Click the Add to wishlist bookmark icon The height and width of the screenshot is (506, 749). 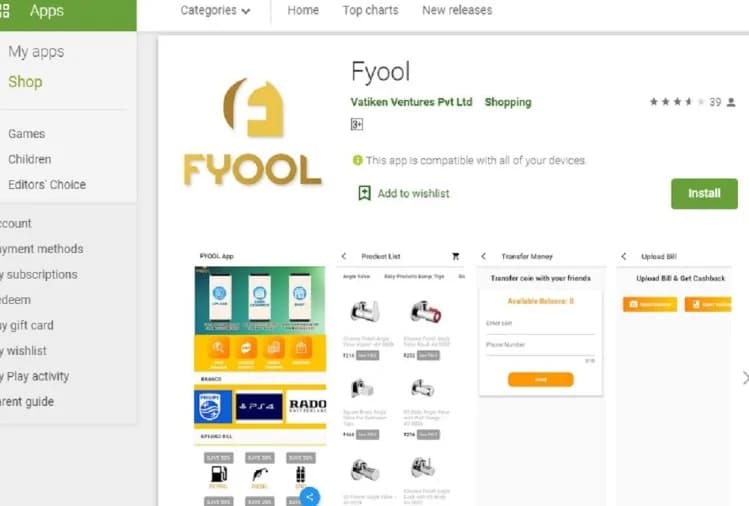(x=364, y=193)
